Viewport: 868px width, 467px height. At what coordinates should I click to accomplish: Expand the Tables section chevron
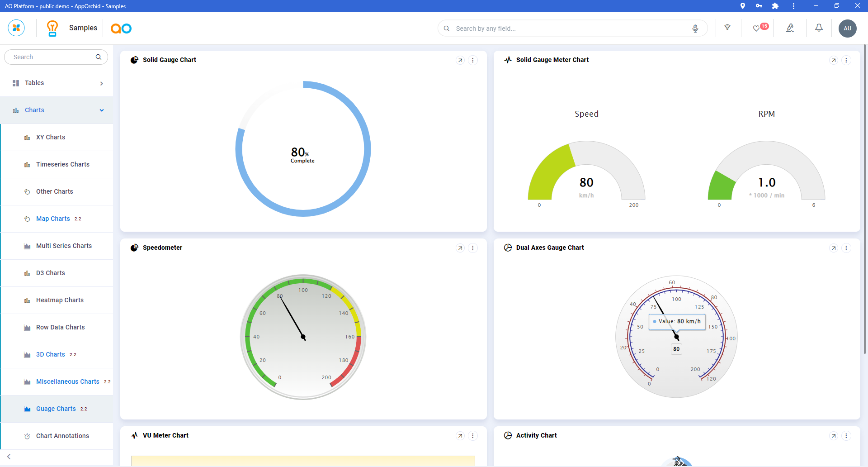(102, 83)
